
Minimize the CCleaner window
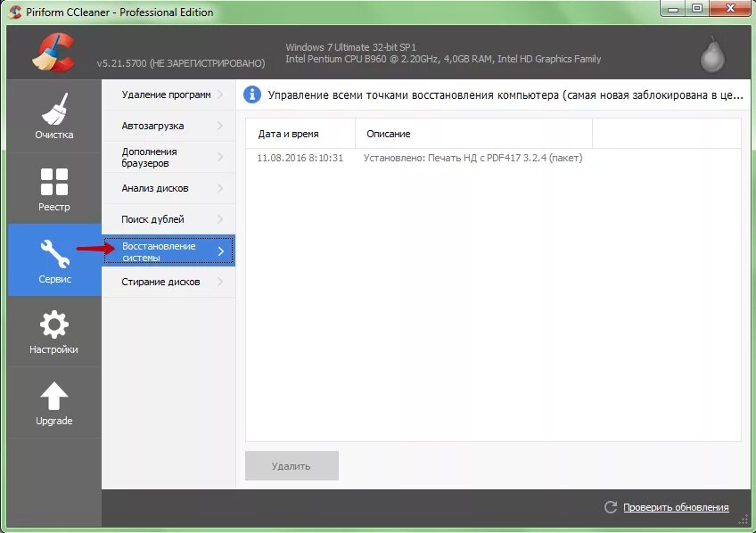click(674, 8)
